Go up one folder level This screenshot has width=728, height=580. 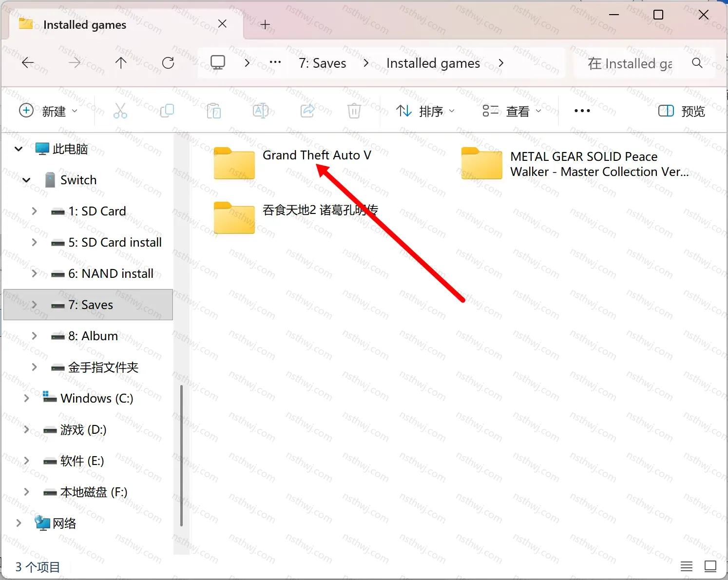[x=121, y=63]
